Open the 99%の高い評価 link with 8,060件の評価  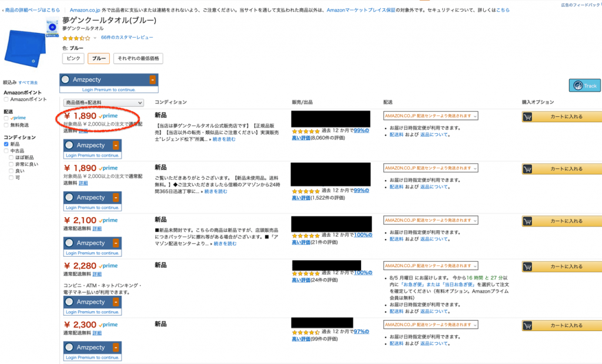click(x=330, y=134)
